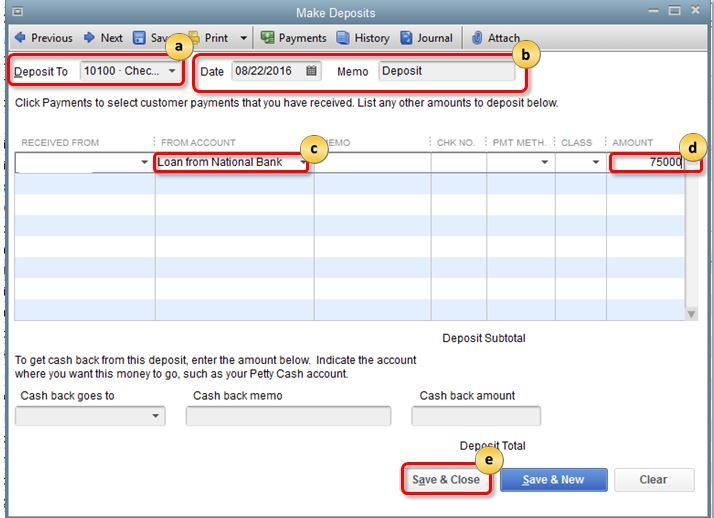
Task: Click the line Memo cell in first row
Action: pos(372,163)
